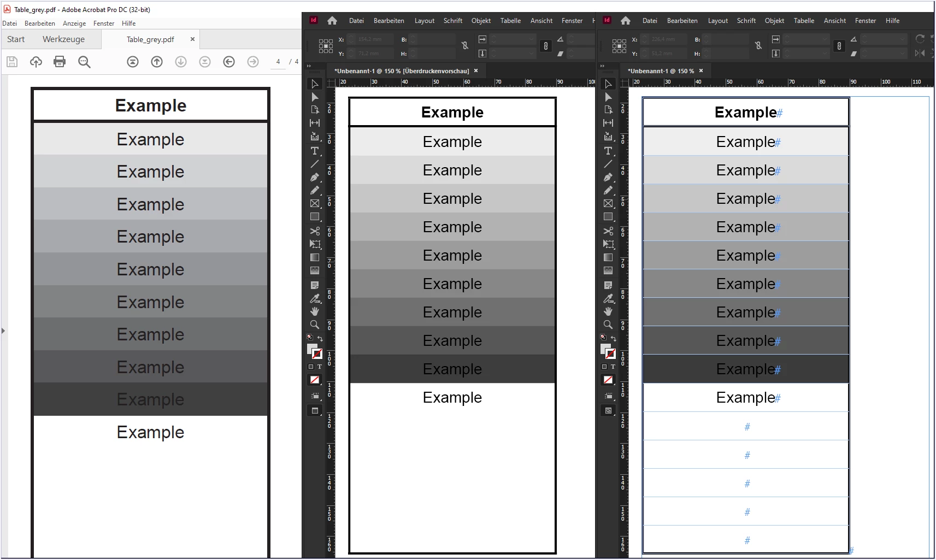Expand the left InDesign toolbar double arrows
Image resolution: width=936 pixels, height=560 pixels.
[309, 66]
